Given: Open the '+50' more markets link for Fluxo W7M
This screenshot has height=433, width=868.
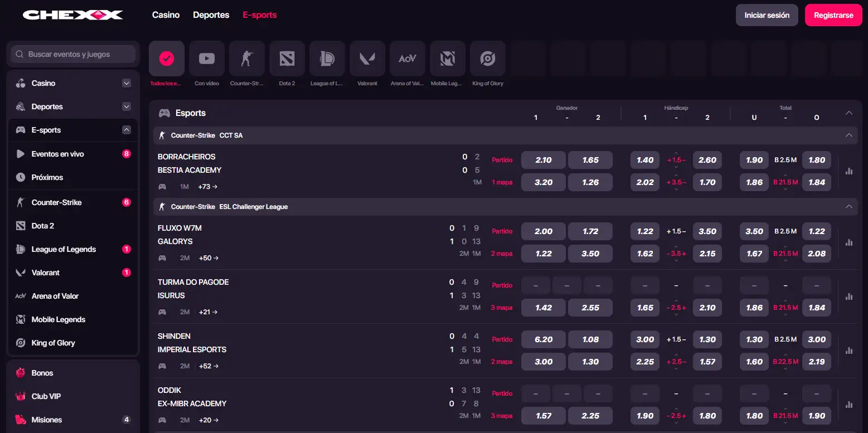Looking at the screenshot, I should 208,258.
